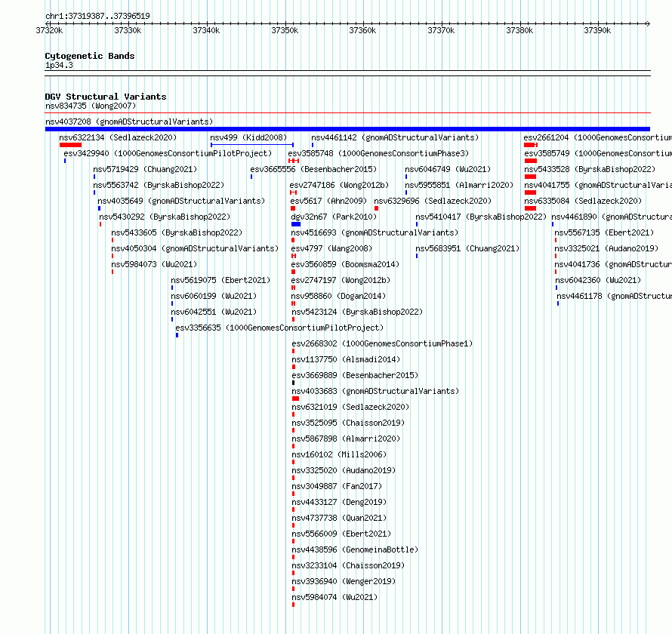Open variant nsv5619075 (Ebert2021)
The width and height of the screenshot is (672, 634).
(220, 280)
